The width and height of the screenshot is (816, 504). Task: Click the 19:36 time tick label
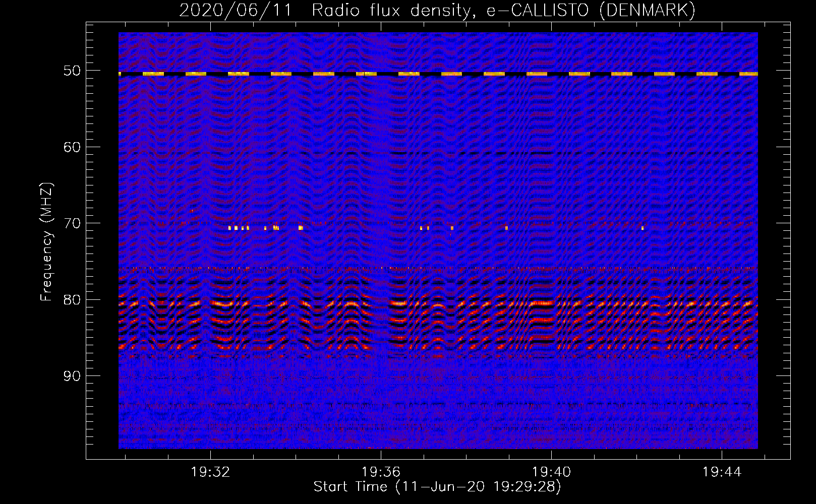[381, 472]
